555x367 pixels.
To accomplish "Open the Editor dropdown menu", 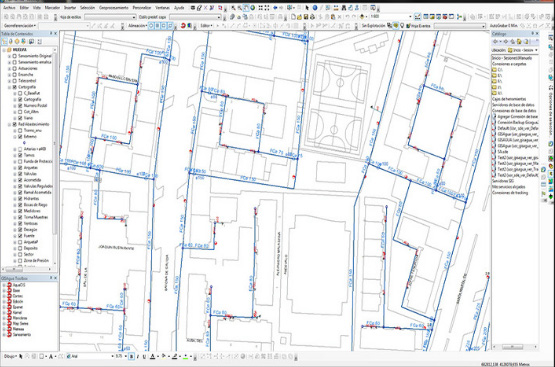I will pos(206,25).
